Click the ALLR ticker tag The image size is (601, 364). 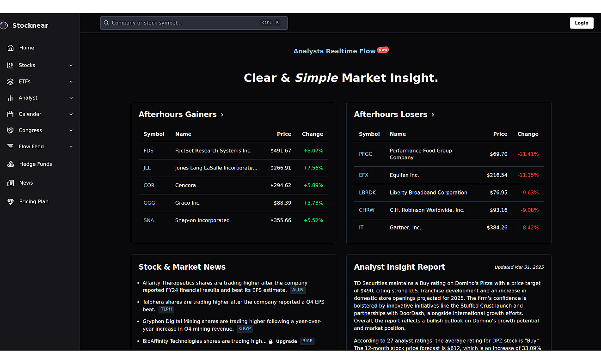[x=298, y=290]
